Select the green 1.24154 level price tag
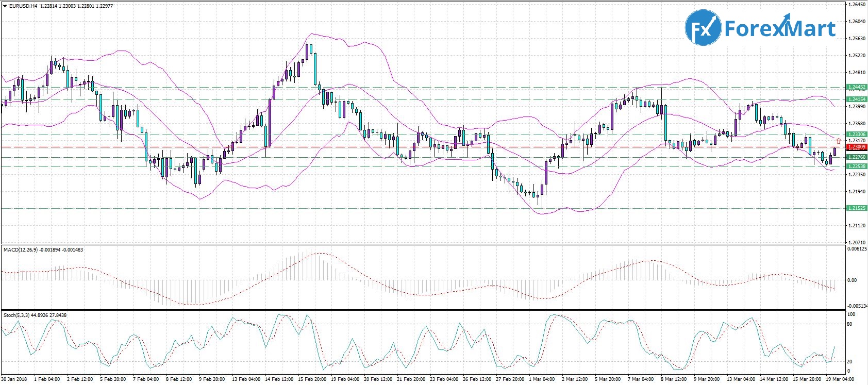The width and height of the screenshot is (868, 385). tap(857, 99)
